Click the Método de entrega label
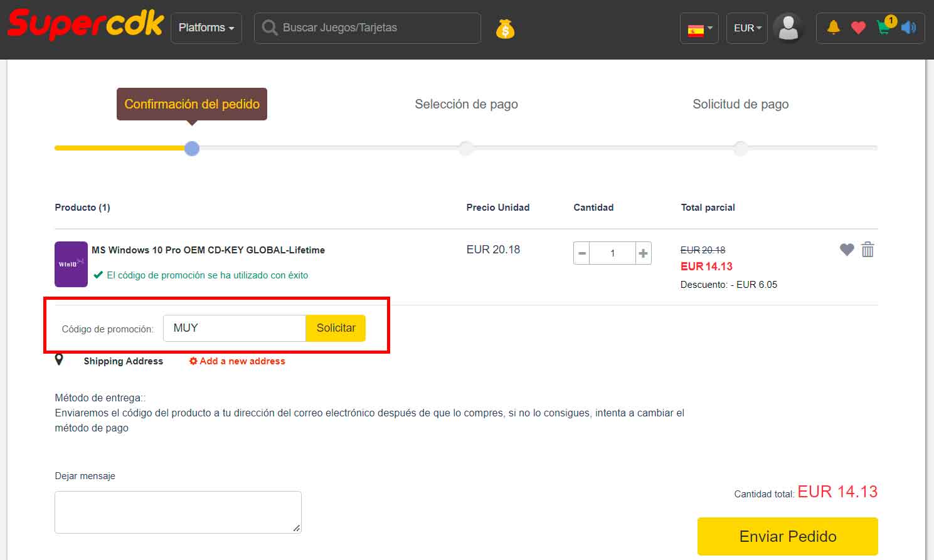 [100, 398]
